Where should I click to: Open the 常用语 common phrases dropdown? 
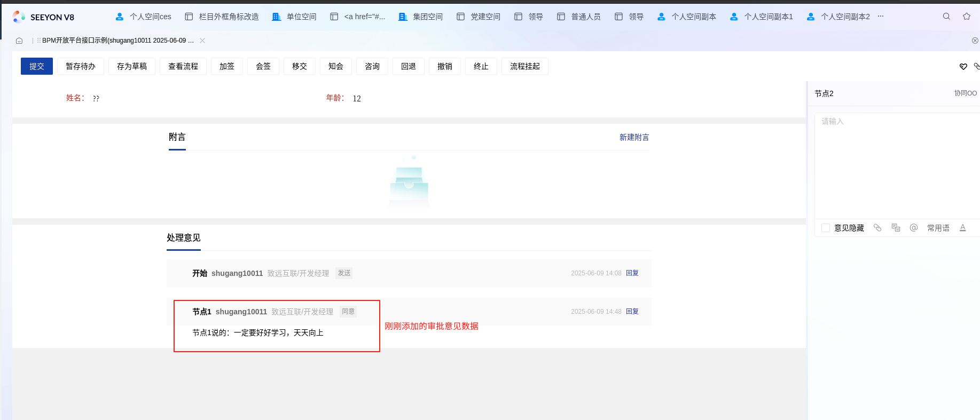click(x=938, y=228)
